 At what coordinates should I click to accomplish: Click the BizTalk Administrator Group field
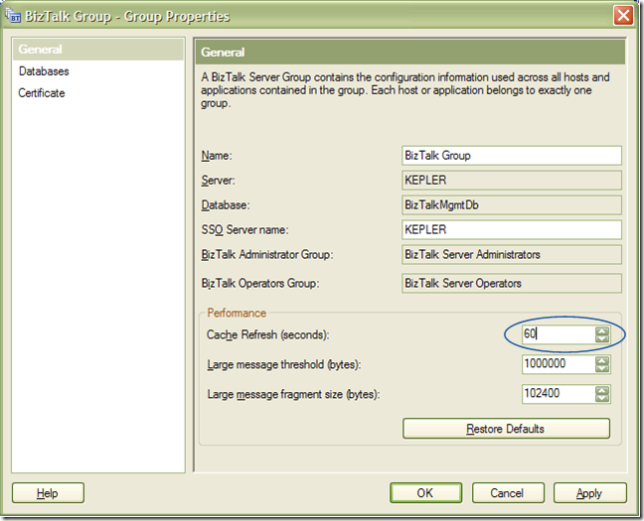coord(511,255)
